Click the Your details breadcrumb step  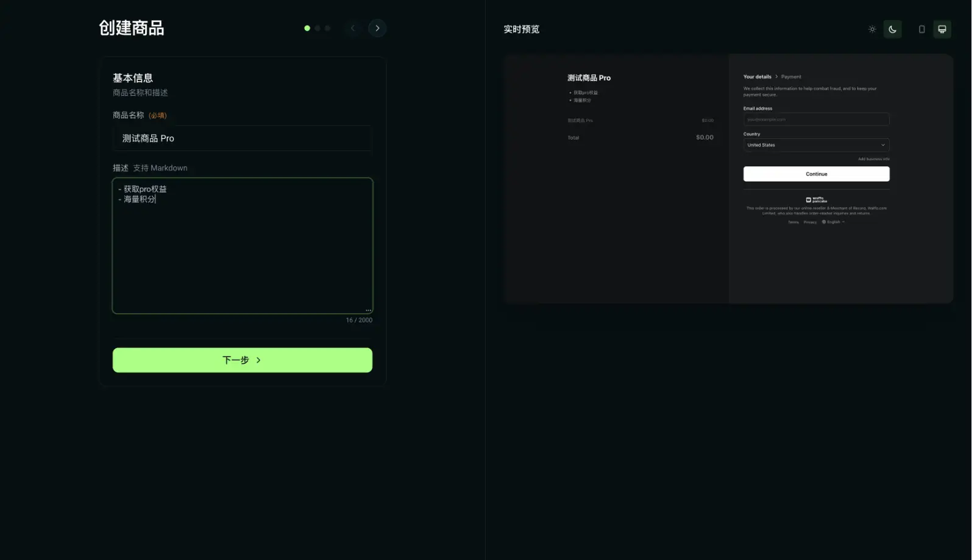click(x=757, y=77)
